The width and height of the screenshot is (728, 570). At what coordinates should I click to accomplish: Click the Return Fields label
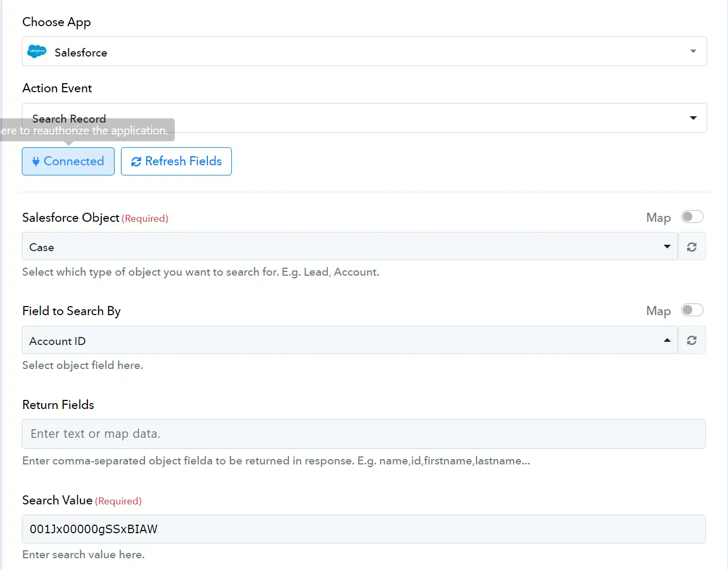click(58, 405)
